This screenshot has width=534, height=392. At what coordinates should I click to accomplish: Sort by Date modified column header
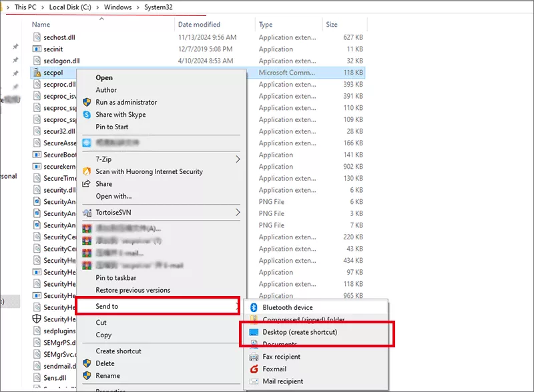point(199,25)
